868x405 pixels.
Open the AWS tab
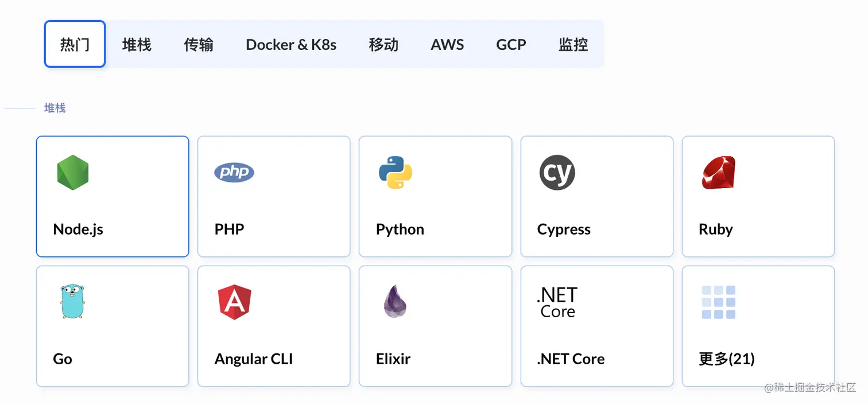pos(447,44)
